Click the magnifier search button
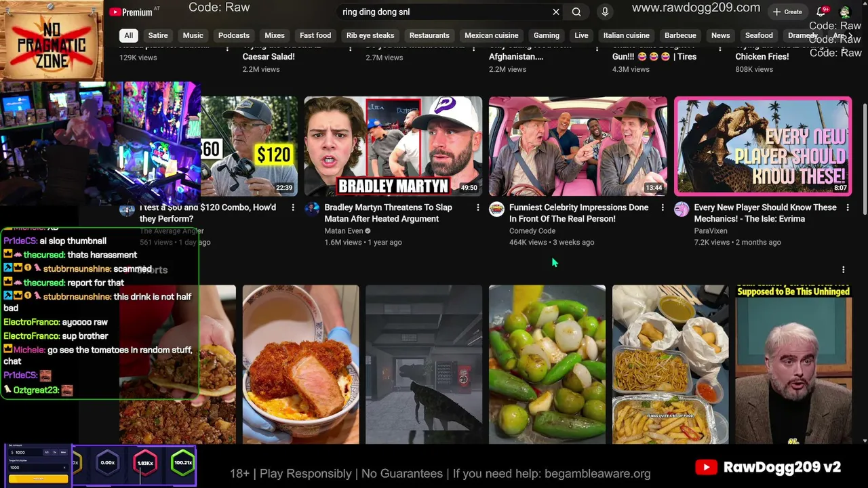 576,12
